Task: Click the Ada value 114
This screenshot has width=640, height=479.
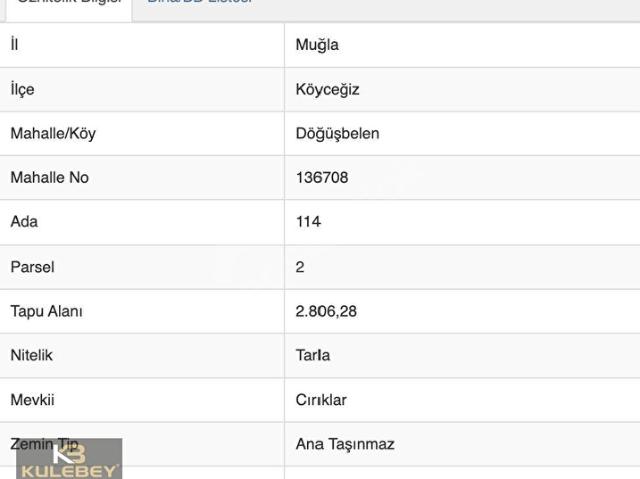Action: 308,221
